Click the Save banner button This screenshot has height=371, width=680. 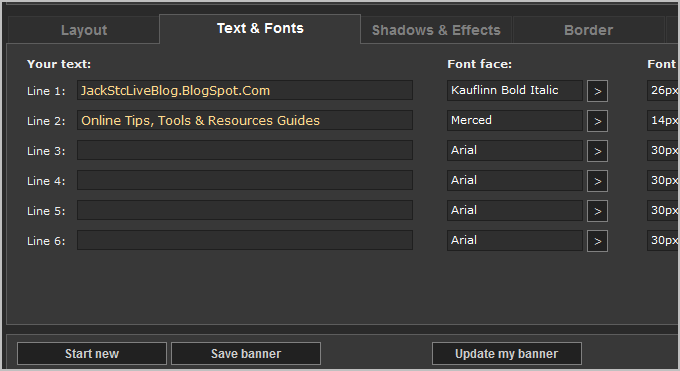246,354
